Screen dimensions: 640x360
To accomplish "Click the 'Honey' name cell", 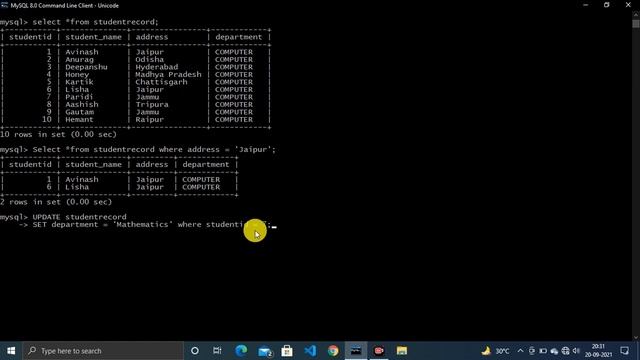I will pyautogui.click(x=77, y=75).
